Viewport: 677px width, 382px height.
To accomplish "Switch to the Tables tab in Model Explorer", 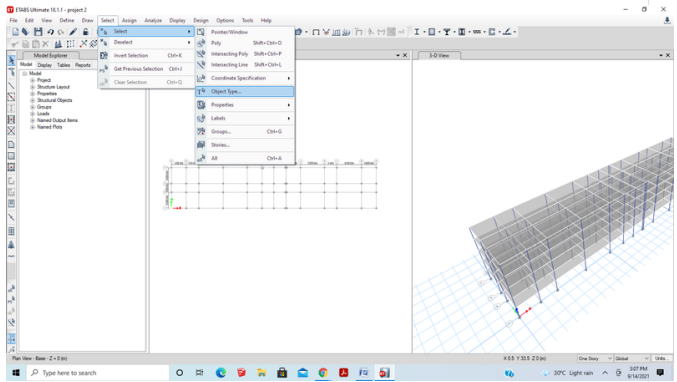I will point(63,65).
